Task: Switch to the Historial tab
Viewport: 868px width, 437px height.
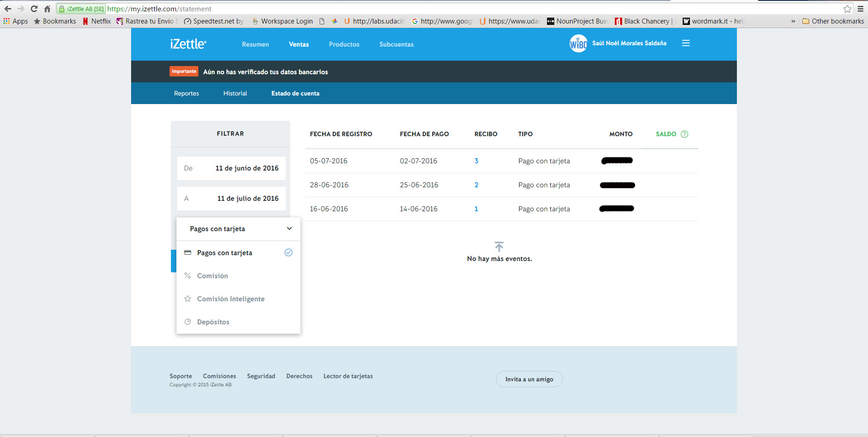Action: pyautogui.click(x=235, y=93)
